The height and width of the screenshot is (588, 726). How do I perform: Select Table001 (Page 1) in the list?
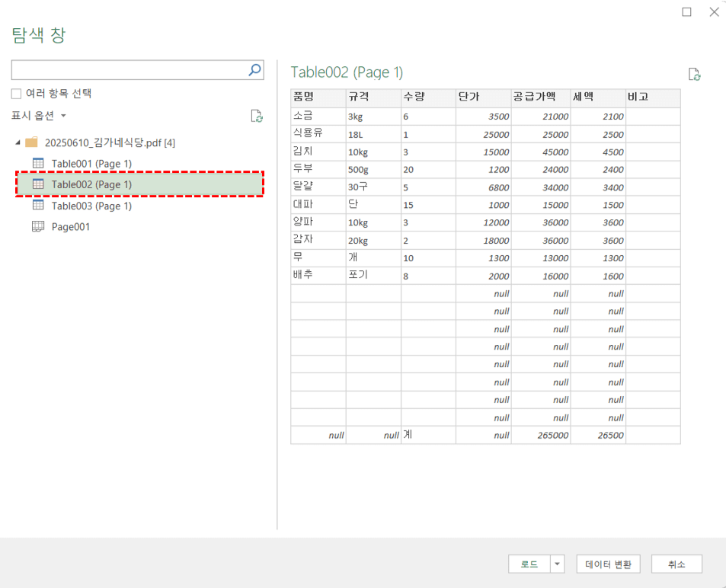[91, 163]
